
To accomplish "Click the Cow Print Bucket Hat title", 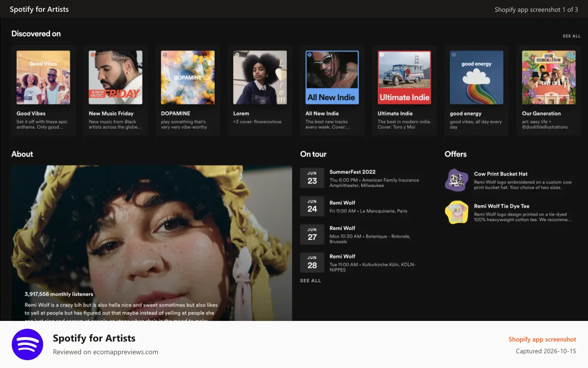I will pyautogui.click(x=501, y=174).
